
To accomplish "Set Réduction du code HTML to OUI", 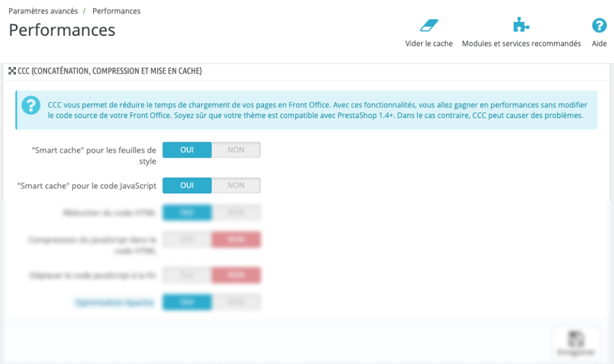I will pos(187,213).
